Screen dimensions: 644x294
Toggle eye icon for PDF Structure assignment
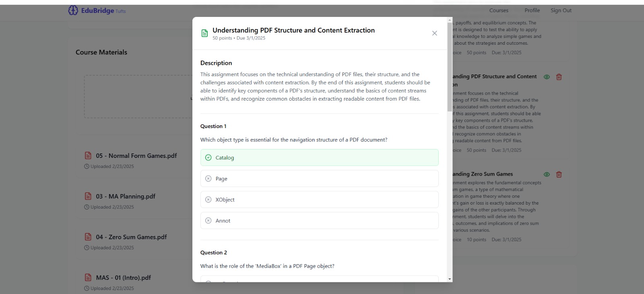pos(547,77)
